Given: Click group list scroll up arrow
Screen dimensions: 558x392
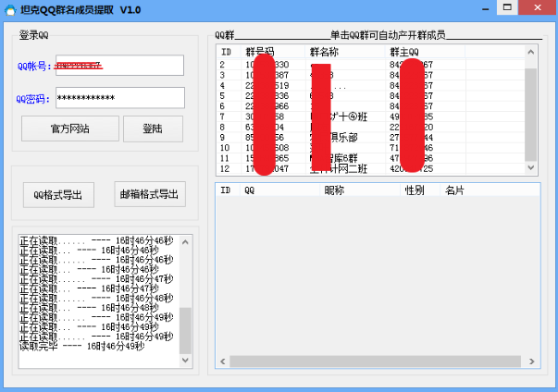Looking at the screenshot, I should [530, 53].
